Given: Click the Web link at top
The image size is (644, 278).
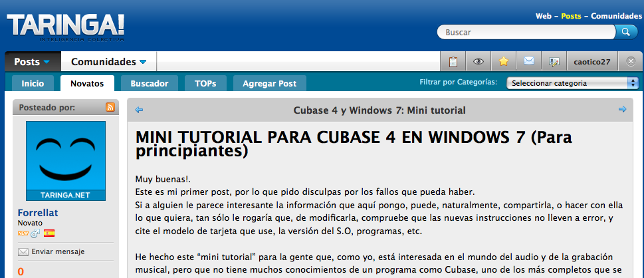Looking at the screenshot, I should point(543,16).
